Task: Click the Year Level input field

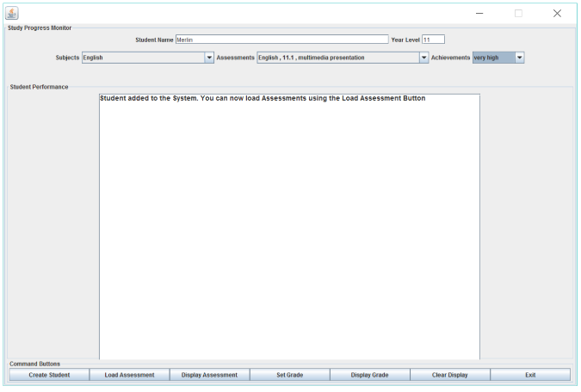Action: point(432,40)
